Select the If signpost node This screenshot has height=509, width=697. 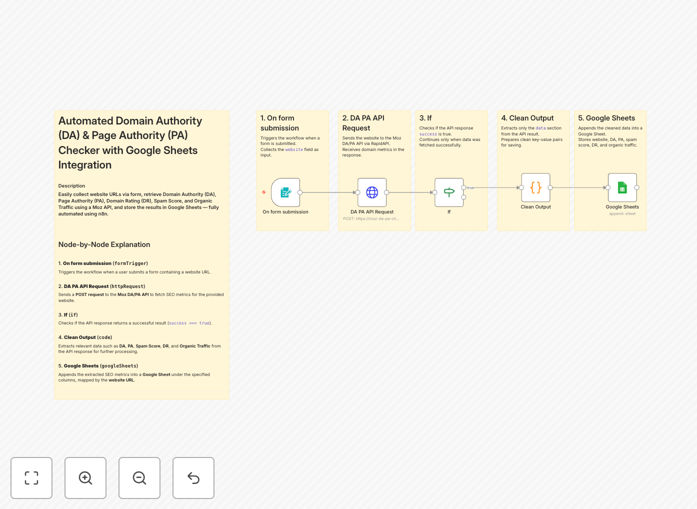tap(449, 192)
